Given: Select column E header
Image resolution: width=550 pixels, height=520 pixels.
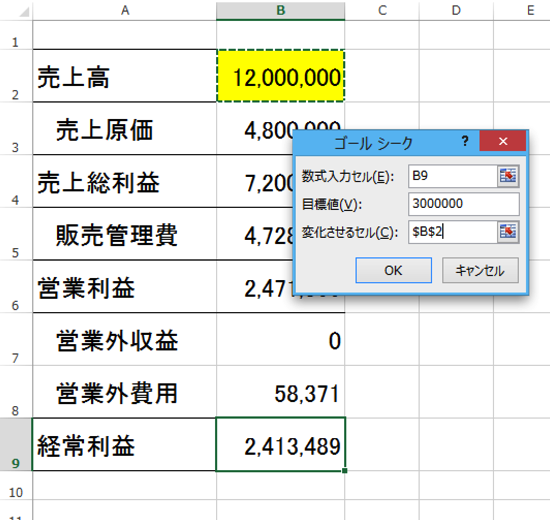Looking at the screenshot, I should pos(522,11).
